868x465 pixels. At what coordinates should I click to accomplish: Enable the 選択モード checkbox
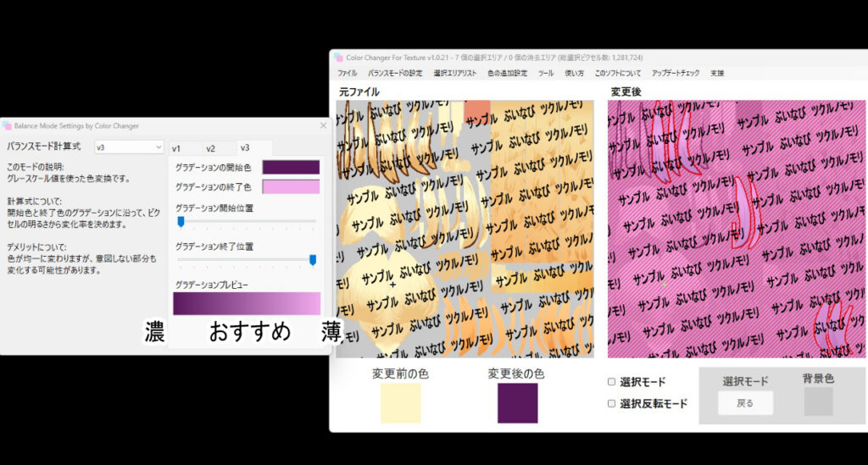(612, 382)
